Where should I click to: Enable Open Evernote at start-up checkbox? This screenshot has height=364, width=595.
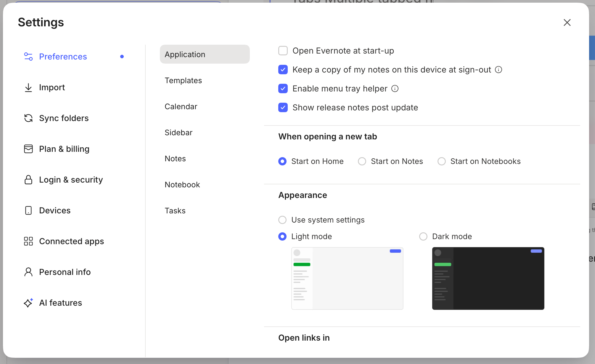click(x=283, y=51)
